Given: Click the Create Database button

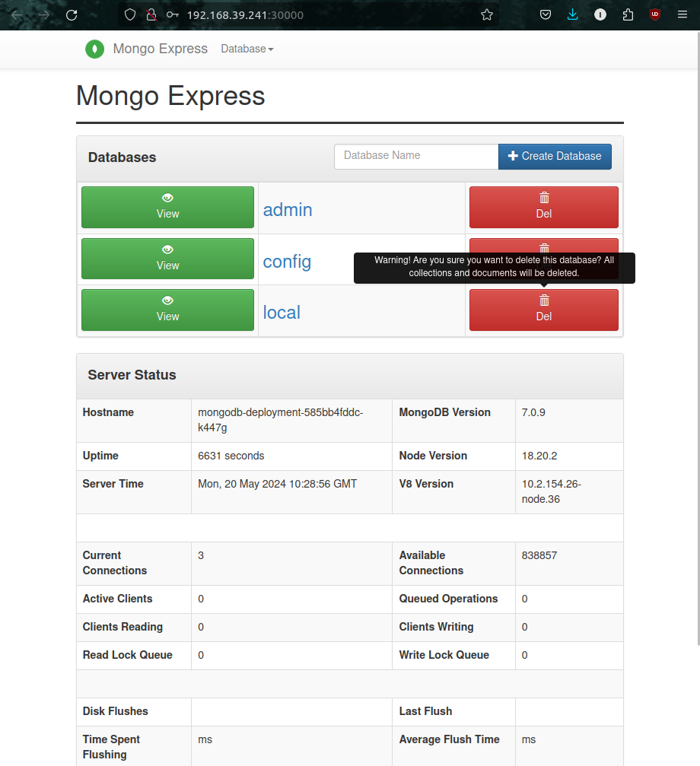Looking at the screenshot, I should (555, 157).
